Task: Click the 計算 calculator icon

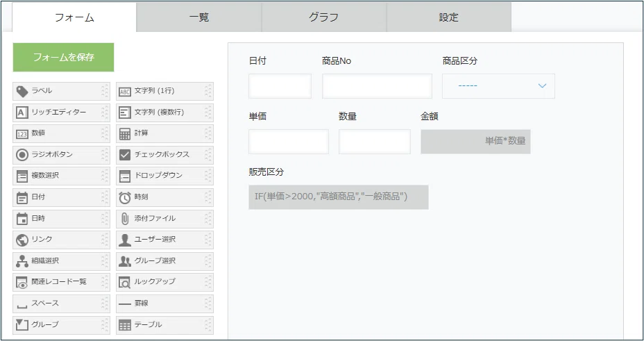Action: tap(125, 134)
